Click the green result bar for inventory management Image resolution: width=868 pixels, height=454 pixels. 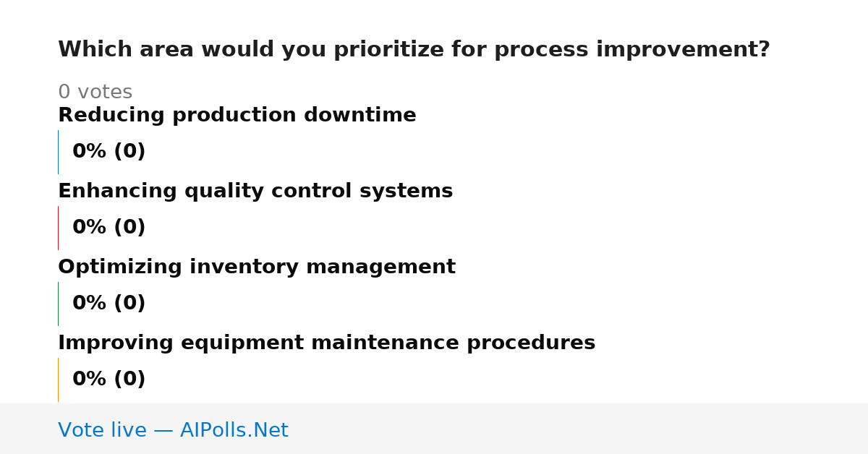tap(59, 304)
